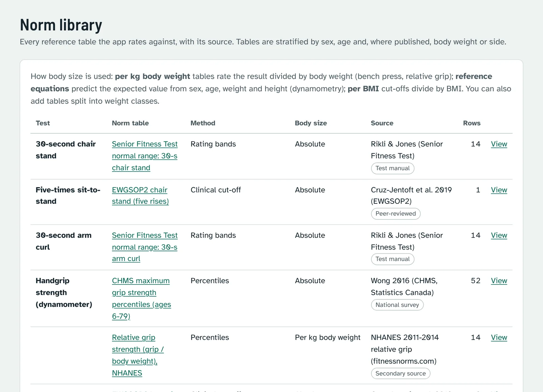The image size is (543, 392).
Task: Click the Body size column header
Action: point(311,123)
